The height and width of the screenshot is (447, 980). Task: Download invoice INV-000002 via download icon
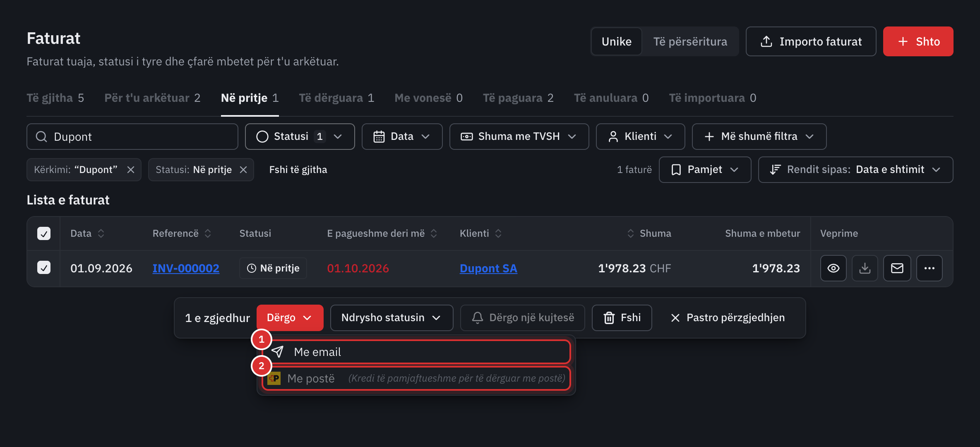[x=865, y=268]
